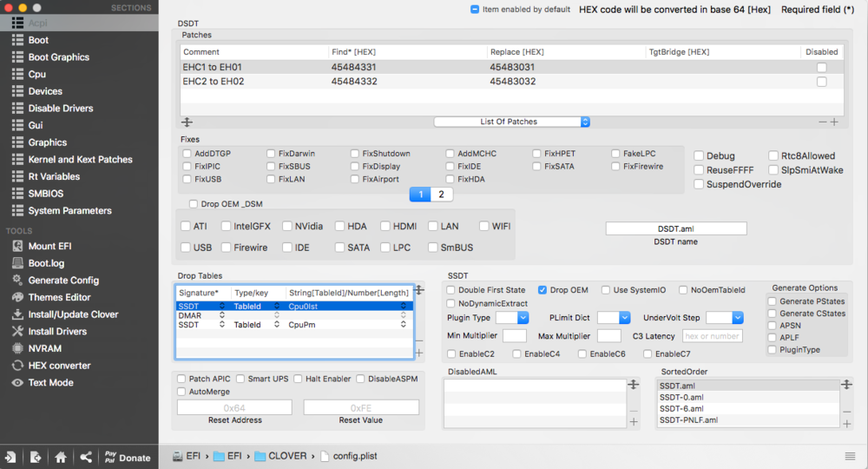Select the EHC2 to EH02 patch row
Viewport: 868px width, 469px height.
pyautogui.click(x=511, y=82)
